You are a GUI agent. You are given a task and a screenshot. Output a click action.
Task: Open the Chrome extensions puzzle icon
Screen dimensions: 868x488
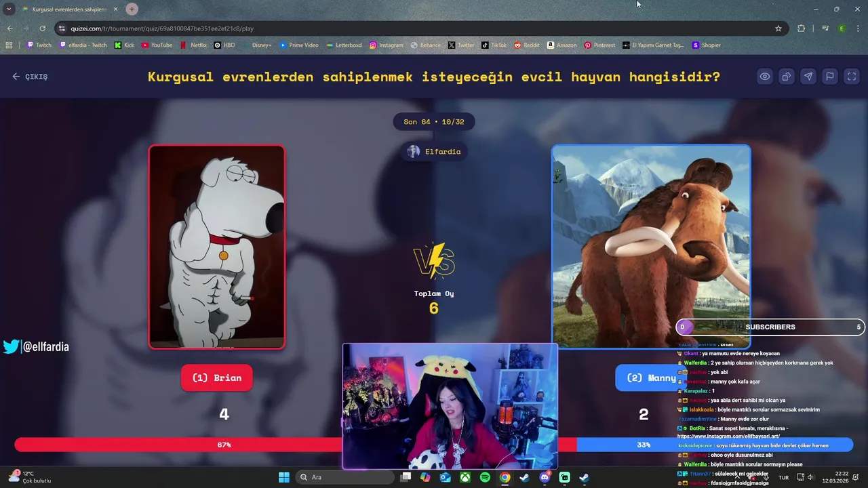pyautogui.click(x=802, y=28)
